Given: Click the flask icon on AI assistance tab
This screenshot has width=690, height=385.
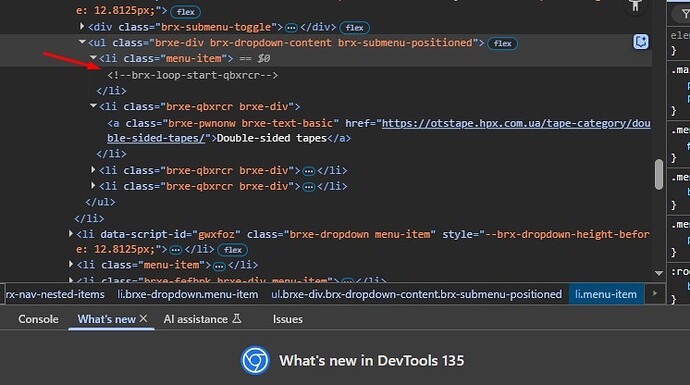Looking at the screenshot, I should [x=237, y=318].
